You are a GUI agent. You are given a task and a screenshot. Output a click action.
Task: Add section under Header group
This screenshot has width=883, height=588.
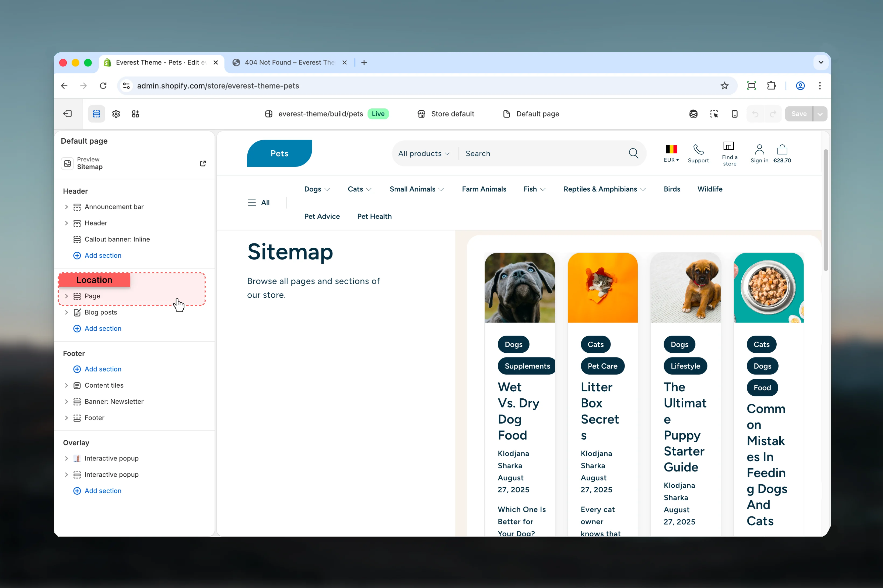pos(97,255)
